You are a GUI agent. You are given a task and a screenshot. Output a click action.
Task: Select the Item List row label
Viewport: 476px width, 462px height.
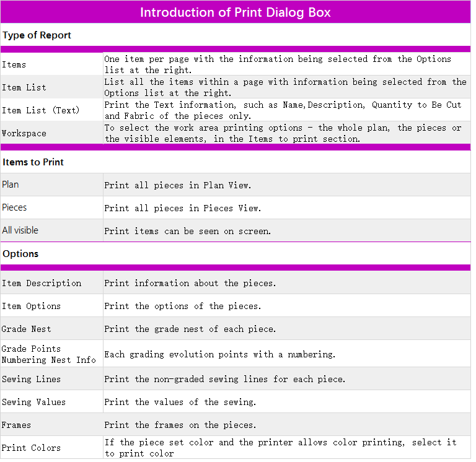click(24, 87)
